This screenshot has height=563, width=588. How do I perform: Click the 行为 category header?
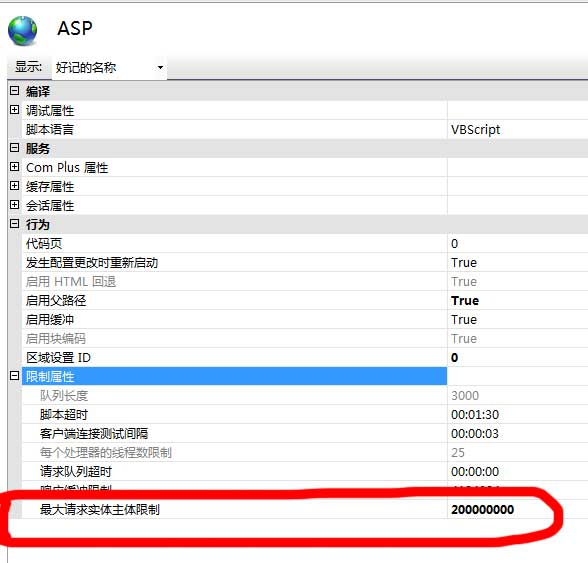tap(38, 225)
